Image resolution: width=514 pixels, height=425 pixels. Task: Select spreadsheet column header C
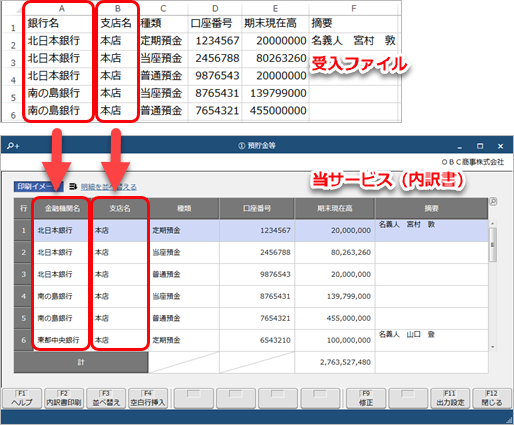tap(163, 8)
